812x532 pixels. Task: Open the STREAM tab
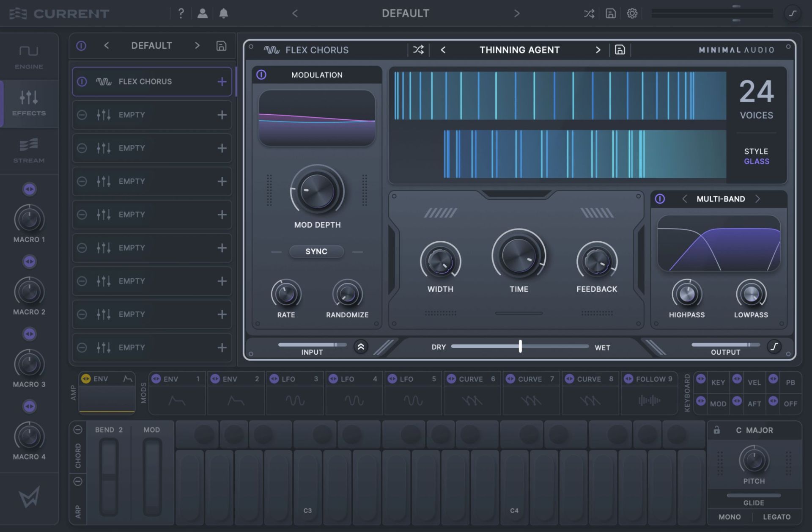click(29, 151)
